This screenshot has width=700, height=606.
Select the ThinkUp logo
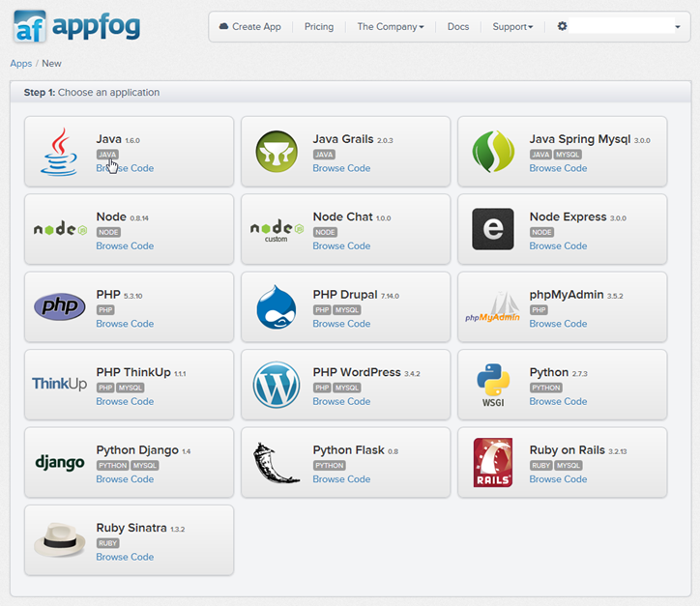click(59, 384)
